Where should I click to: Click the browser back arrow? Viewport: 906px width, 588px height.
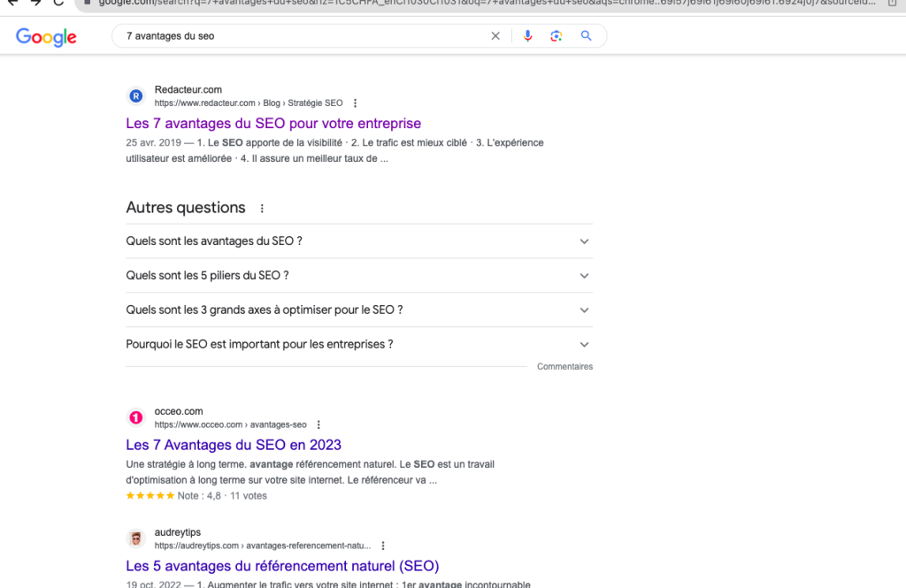tap(12, 3)
